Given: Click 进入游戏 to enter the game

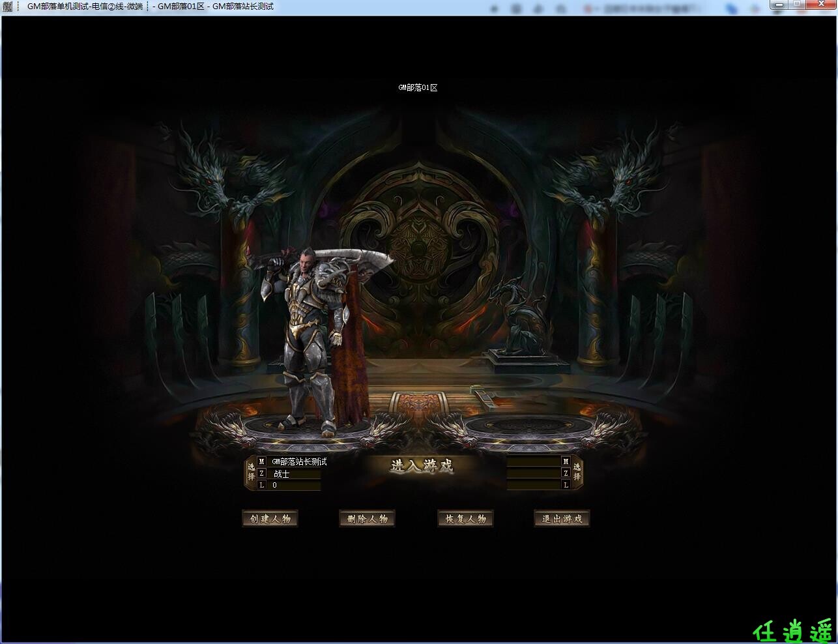Looking at the screenshot, I should (x=422, y=466).
